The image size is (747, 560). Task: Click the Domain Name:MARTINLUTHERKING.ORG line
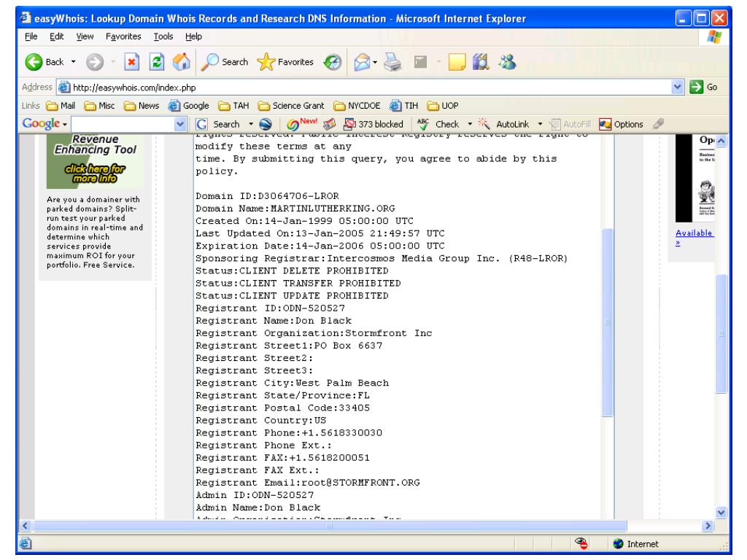pos(295,209)
